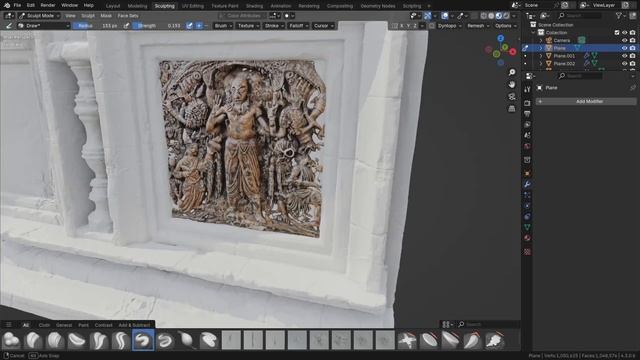Screen dimensions: 640x360
Task: Select the first brush thumbnail in asset shelf
Action: click(x=11, y=340)
